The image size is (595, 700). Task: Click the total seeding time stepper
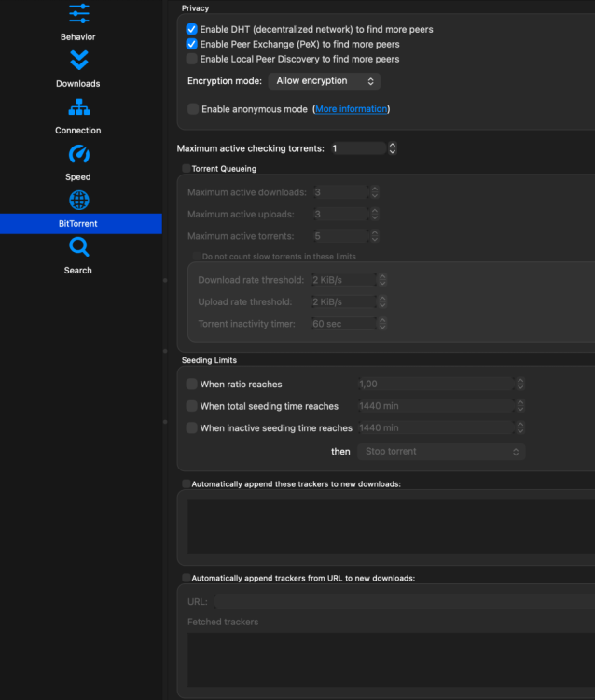[x=520, y=406]
